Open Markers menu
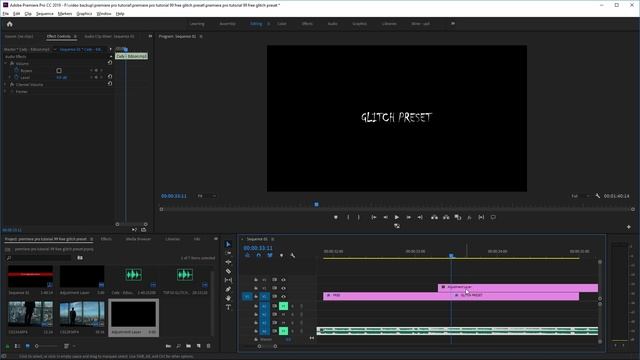 (64, 13)
